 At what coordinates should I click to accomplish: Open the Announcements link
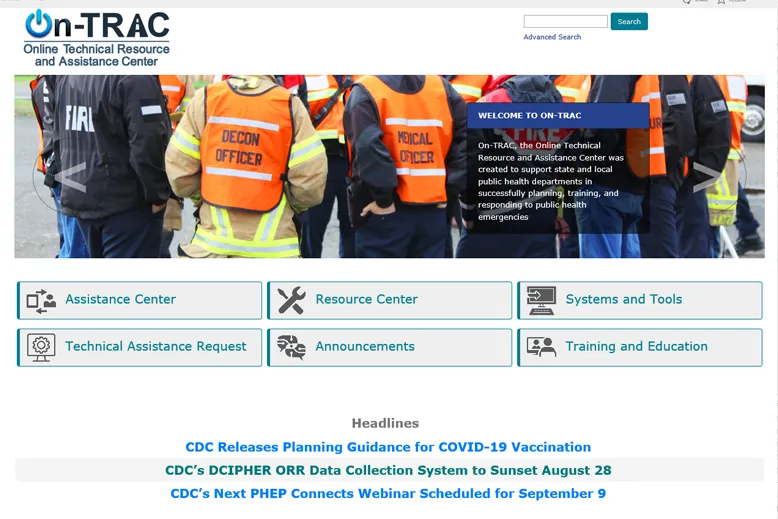point(365,346)
